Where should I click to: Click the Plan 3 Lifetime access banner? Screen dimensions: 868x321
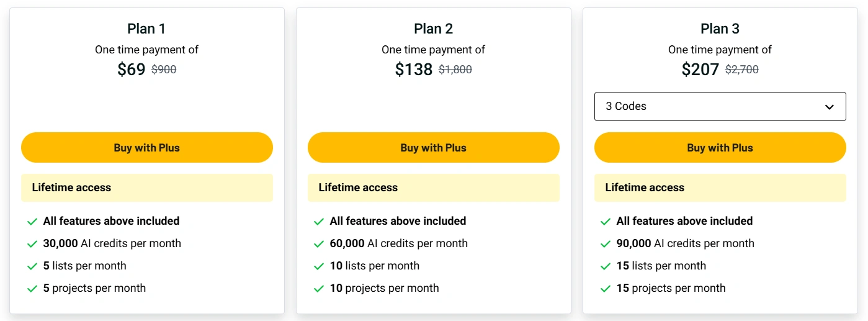[x=720, y=188]
